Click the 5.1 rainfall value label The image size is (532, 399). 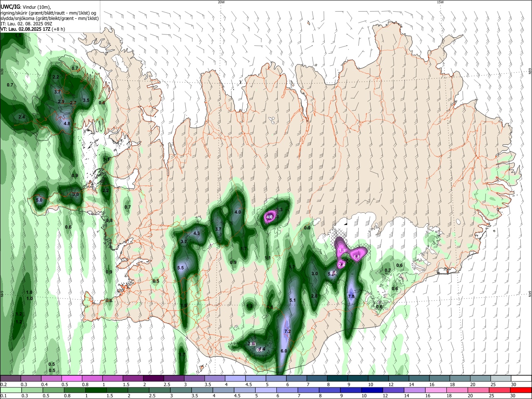pos(292,300)
